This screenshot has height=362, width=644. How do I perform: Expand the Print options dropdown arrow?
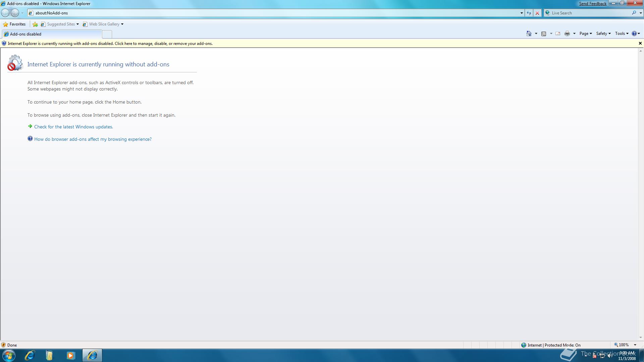[x=574, y=34]
